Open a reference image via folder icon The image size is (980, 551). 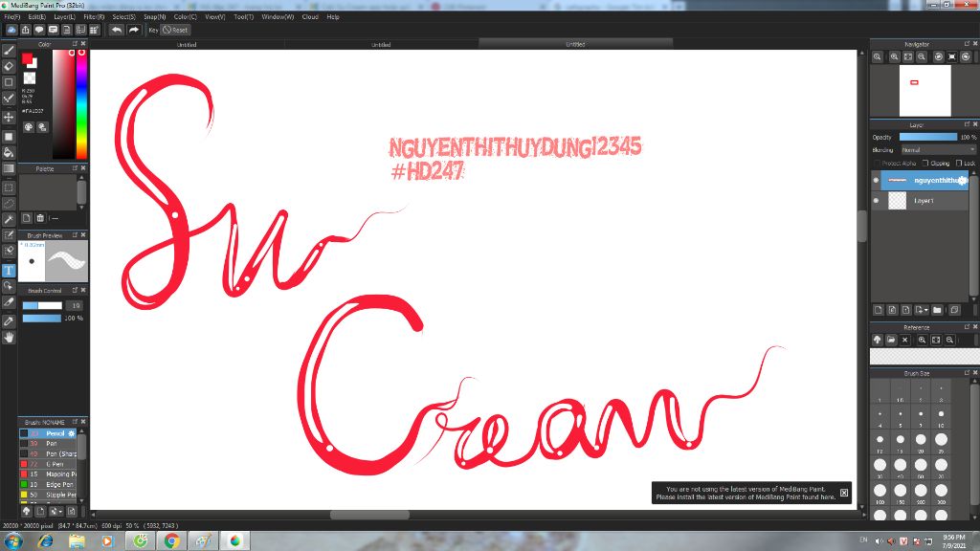coord(891,340)
